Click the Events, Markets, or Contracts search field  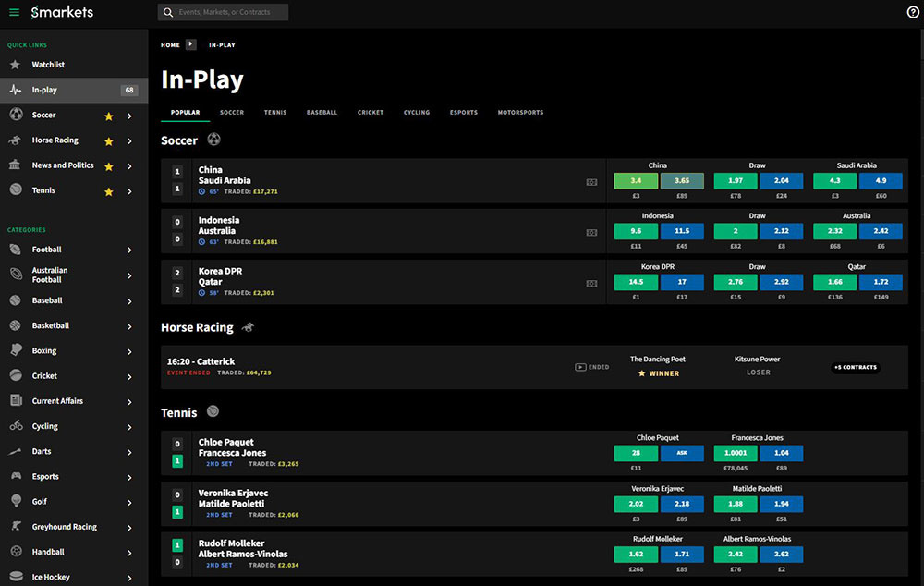[x=224, y=12]
